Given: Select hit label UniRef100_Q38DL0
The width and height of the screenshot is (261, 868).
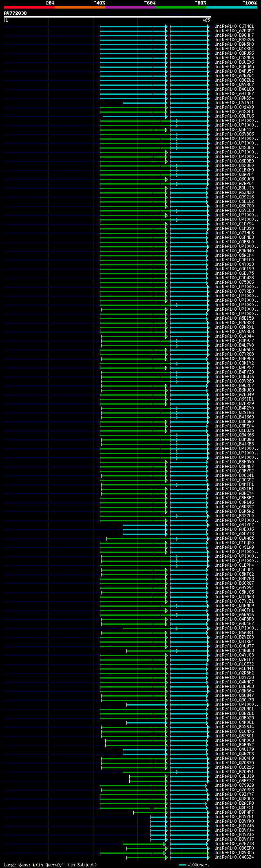Looking at the screenshot, I should 234,799.
